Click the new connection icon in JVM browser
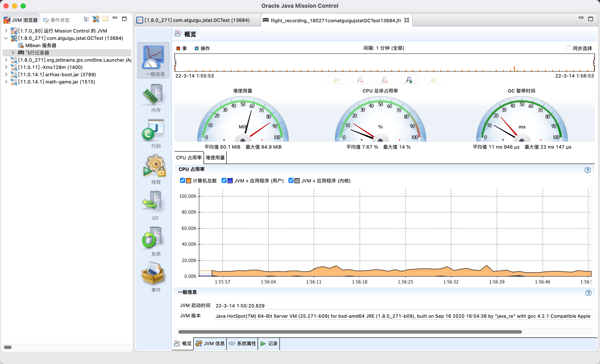 pyautogui.click(x=96, y=19)
